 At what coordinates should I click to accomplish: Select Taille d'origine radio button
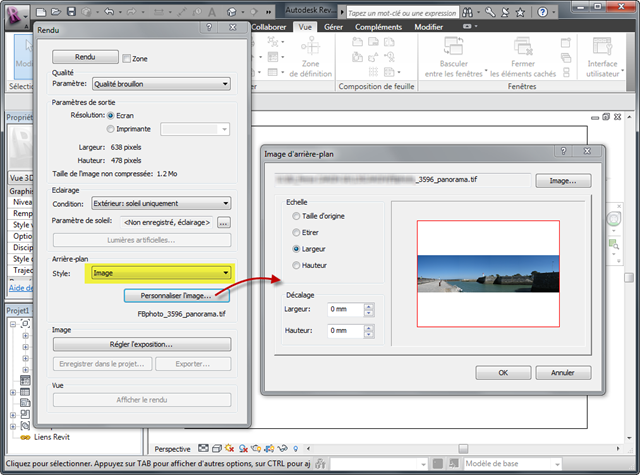pos(296,216)
